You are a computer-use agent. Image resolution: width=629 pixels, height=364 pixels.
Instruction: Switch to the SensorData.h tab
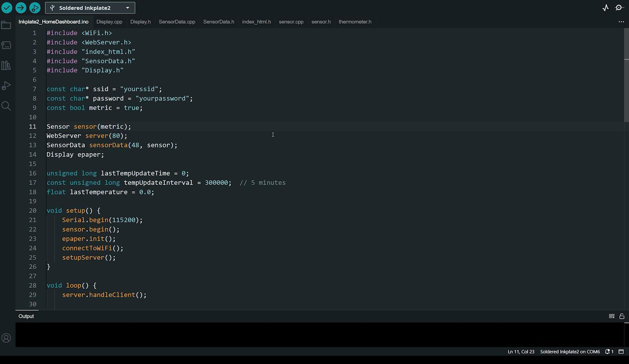coord(219,22)
